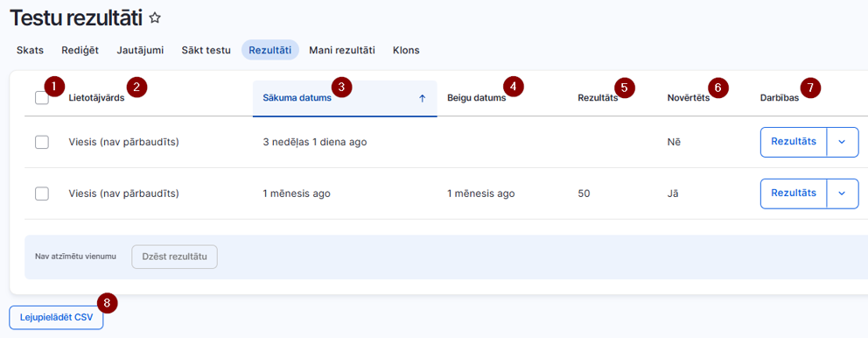Click the sort arrow in Sākuma datums header
The height and width of the screenshot is (338, 868).
423,98
